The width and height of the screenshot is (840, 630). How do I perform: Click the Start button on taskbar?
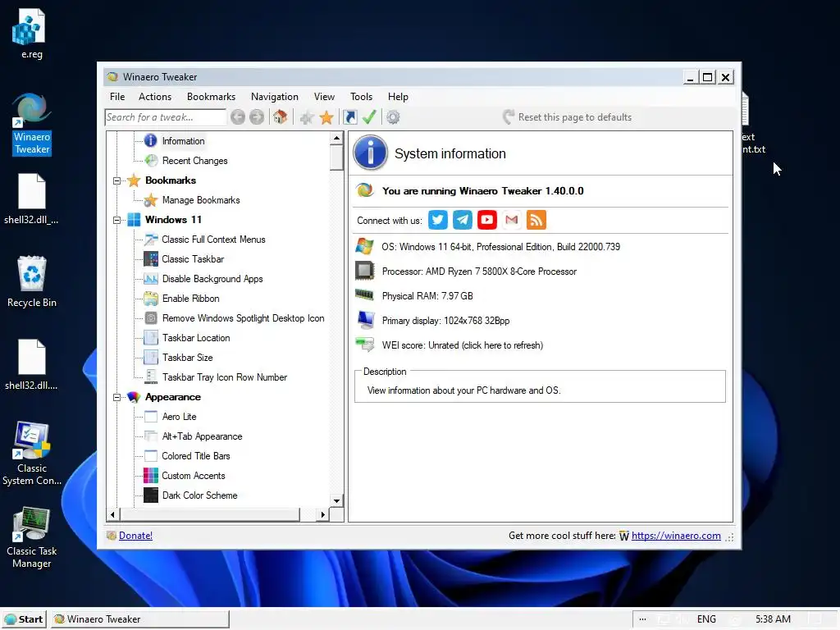(24, 619)
